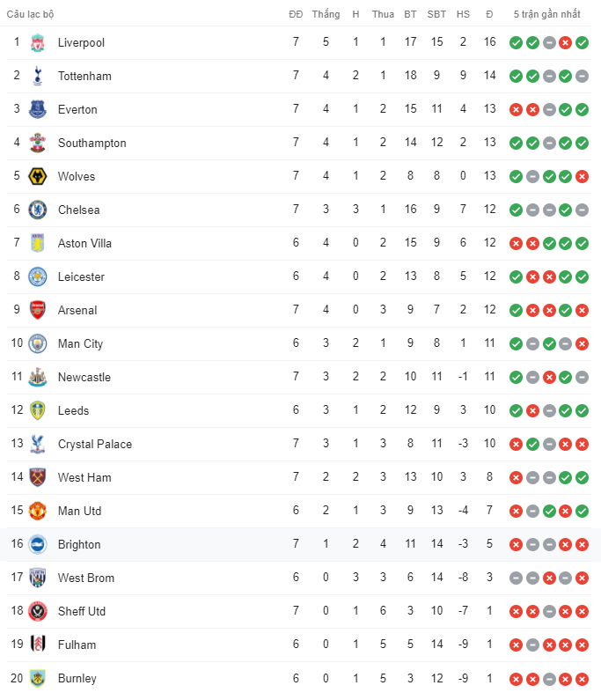Image resolution: width=601 pixels, height=700 pixels.
Task: Click Burnley's first recent-form loss icon
Action: point(516,678)
